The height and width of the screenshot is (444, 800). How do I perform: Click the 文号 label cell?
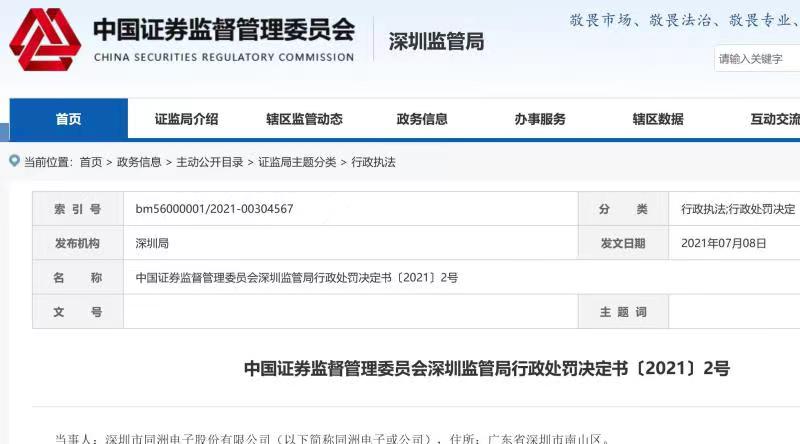(x=78, y=312)
